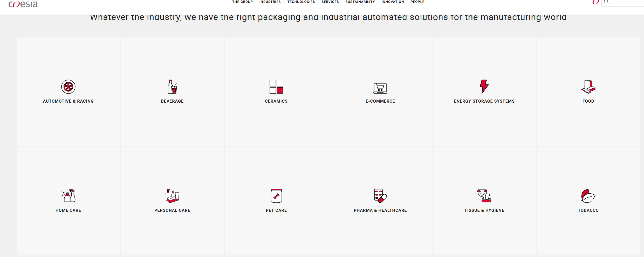The height and width of the screenshot is (257, 644).
Task: Open The Group menu
Action: point(242,2)
